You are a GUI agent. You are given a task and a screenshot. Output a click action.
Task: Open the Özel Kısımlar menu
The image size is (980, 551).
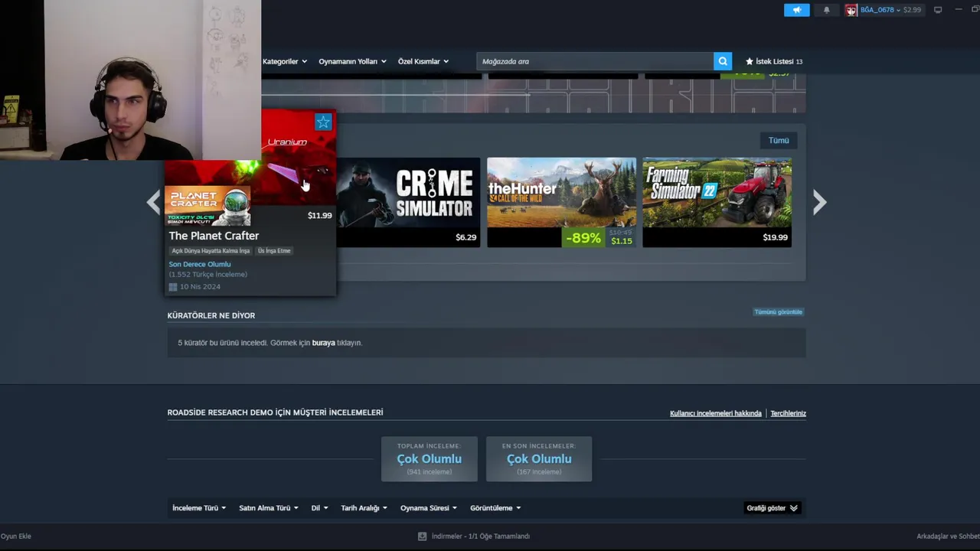pyautogui.click(x=423, y=61)
